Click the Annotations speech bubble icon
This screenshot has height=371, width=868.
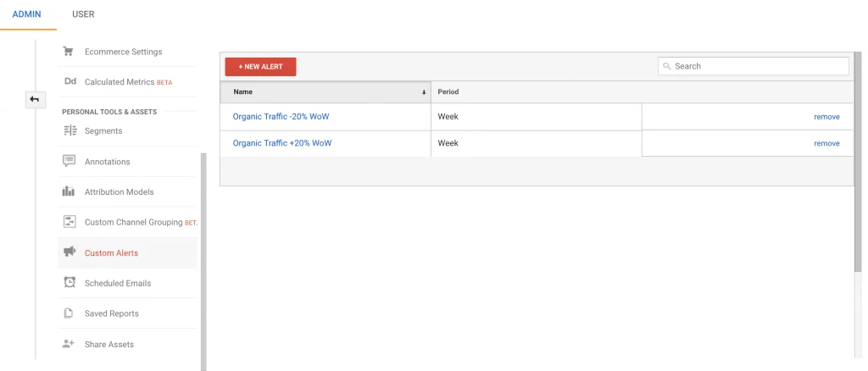pyautogui.click(x=70, y=161)
